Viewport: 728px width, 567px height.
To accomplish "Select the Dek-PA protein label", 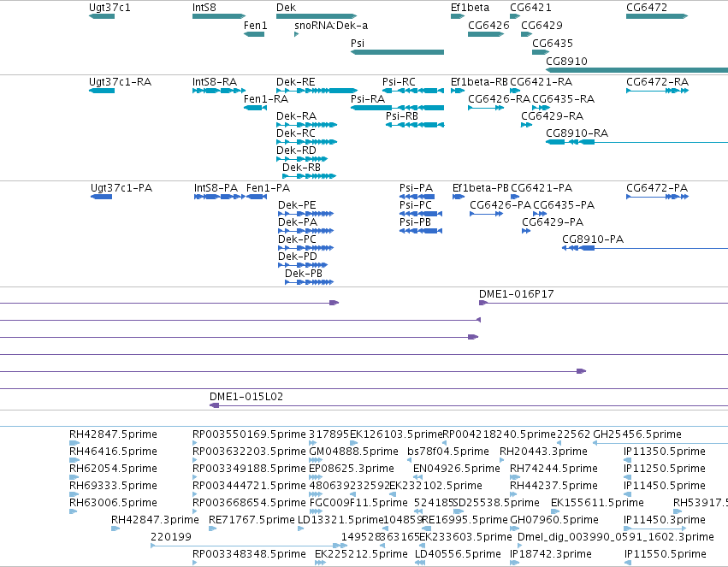I will point(298,222).
